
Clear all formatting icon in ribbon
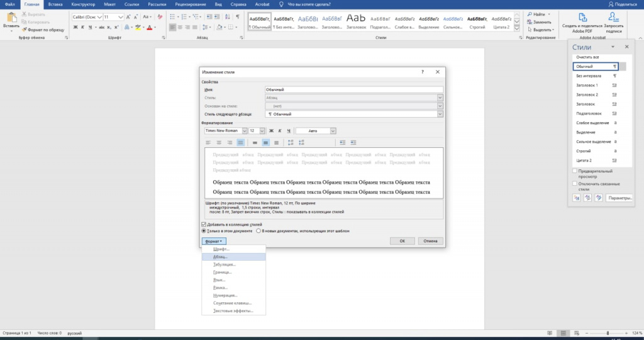[160, 17]
